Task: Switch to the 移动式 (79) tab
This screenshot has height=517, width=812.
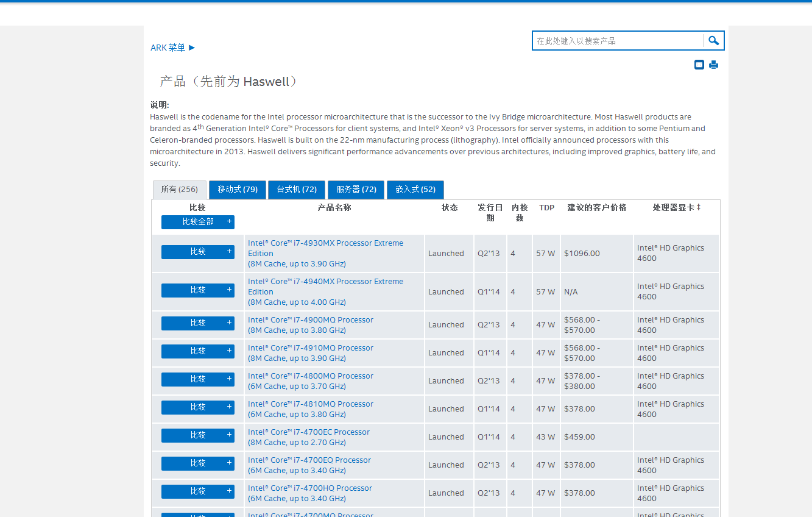Action: [238, 190]
